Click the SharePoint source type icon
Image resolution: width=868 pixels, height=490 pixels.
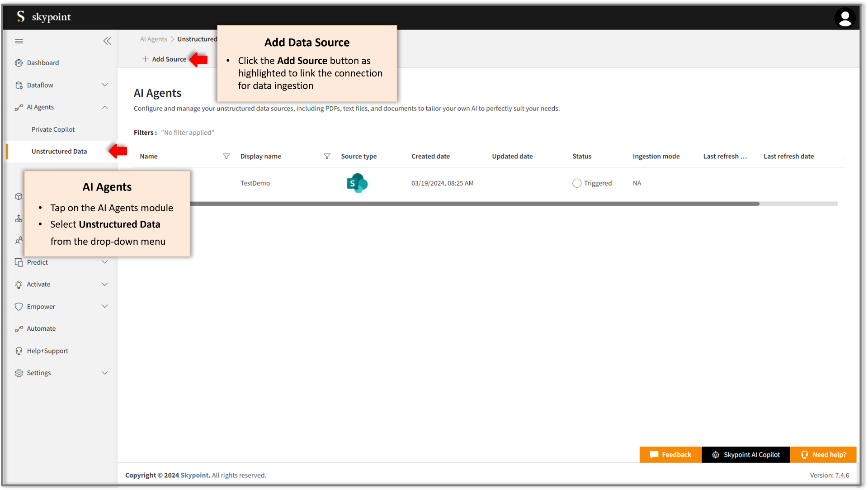(x=357, y=183)
